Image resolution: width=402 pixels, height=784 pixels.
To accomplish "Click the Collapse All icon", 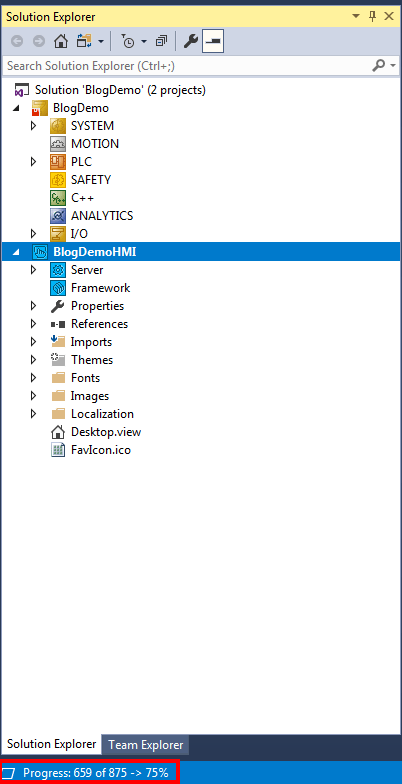I will [161, 42].
